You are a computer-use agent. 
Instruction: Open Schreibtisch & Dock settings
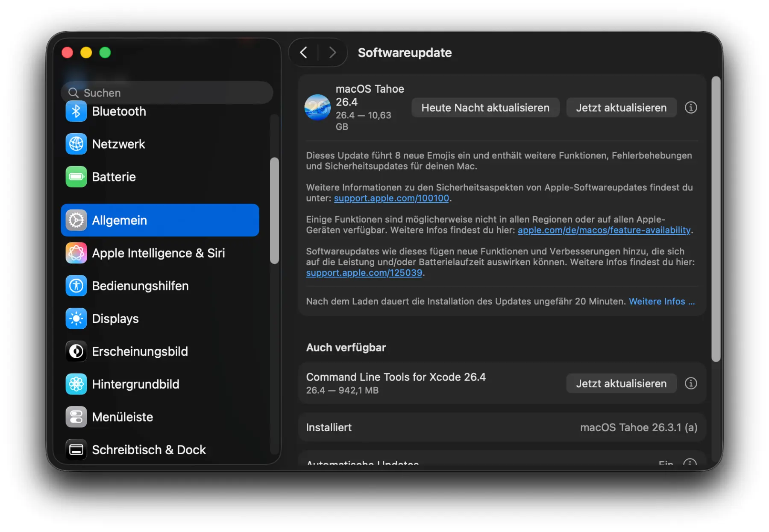[149, 450]
